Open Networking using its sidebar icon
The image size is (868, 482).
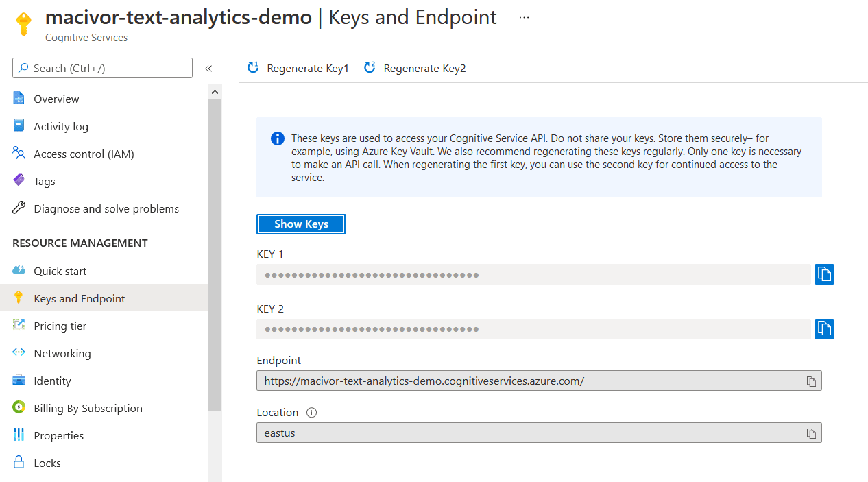pyautogui.click(x=19, y=353)
